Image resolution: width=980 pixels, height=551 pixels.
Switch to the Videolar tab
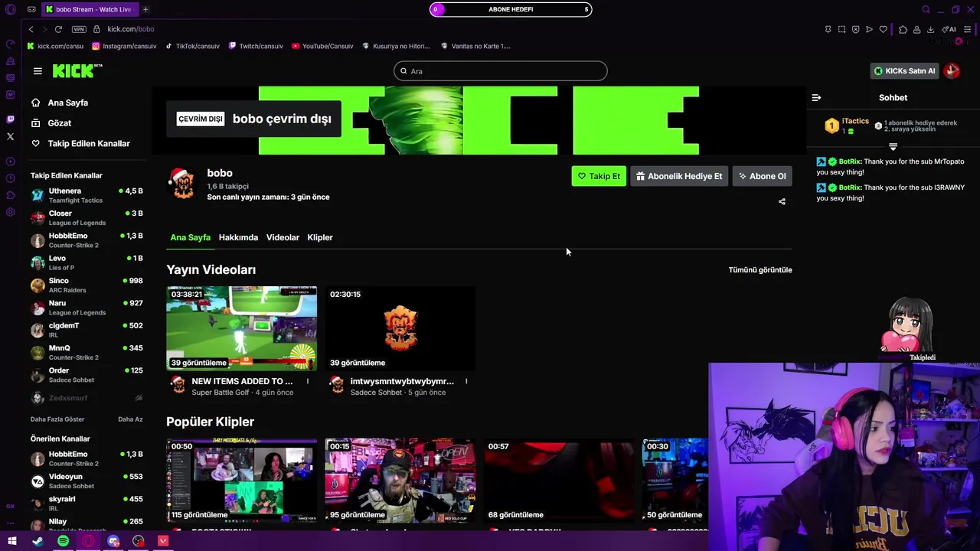pyautogui.click(x=283, y=237)
